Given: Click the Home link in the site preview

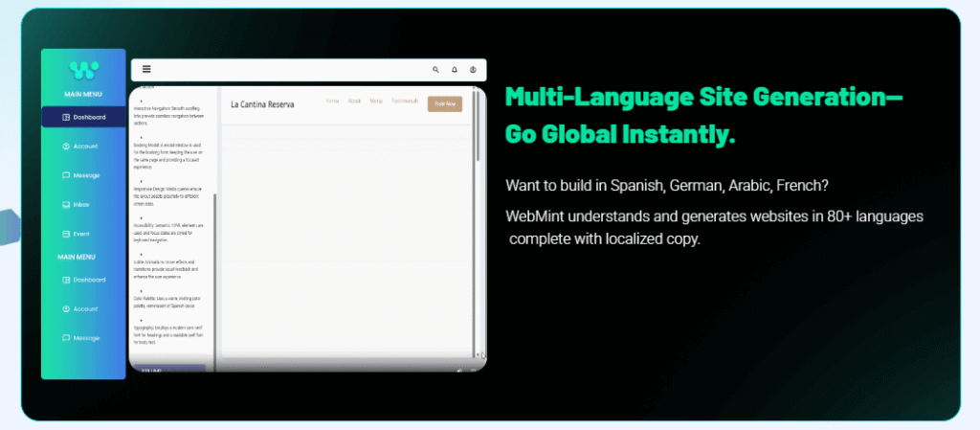Looking at the screenshot, I should [x=332, y=101].
